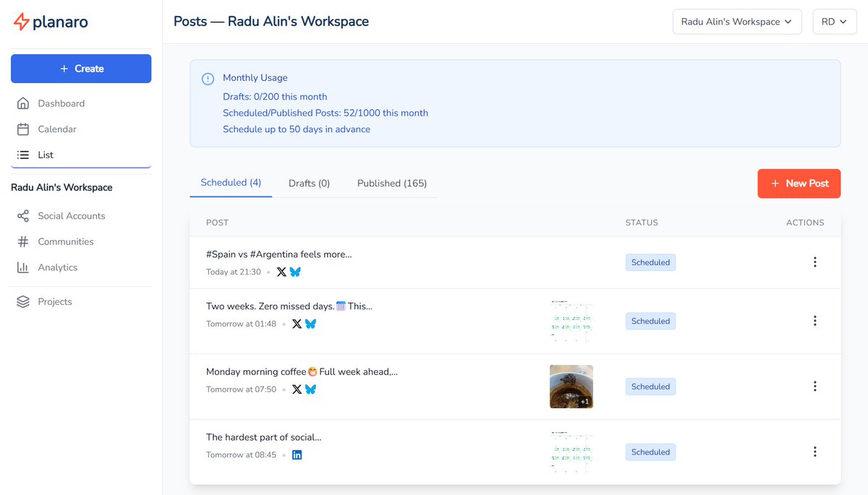Click coffee photo thumbnail with +1
Image resolution: width=868 pixels, height=495 pixels.
571,387
